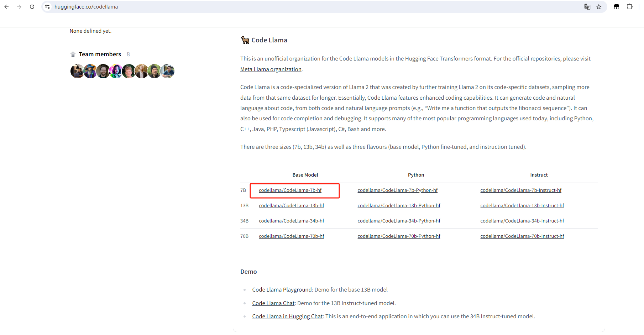Click the Demo section heading
The image size is (644, 335).
point(248,272)
